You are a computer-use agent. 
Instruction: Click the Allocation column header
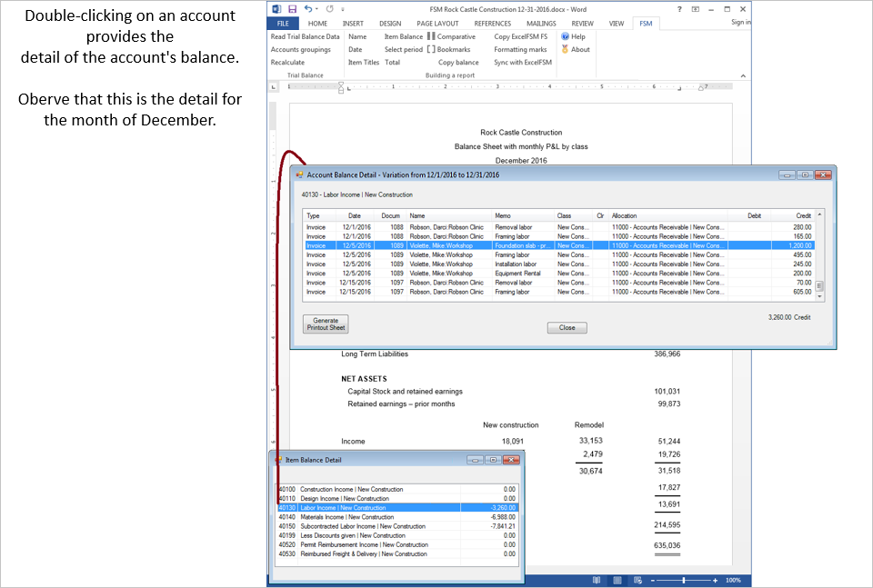coord(668,215)
